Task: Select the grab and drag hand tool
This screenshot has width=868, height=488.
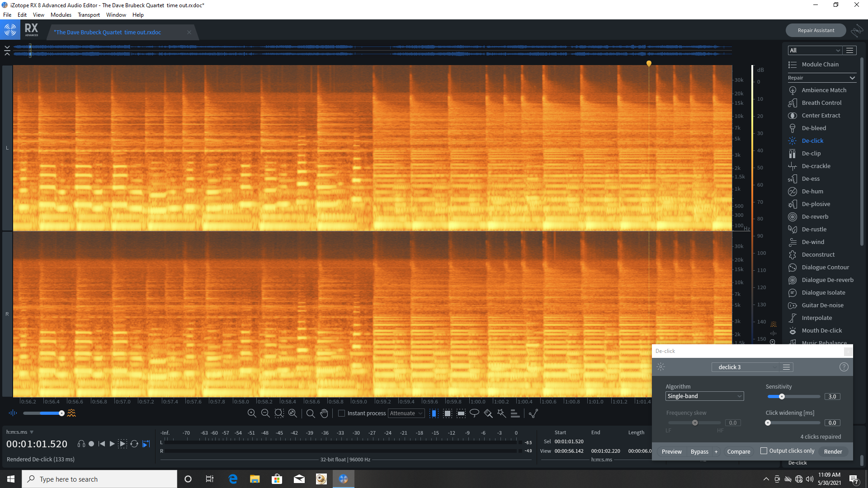Action: click(324, 413)
